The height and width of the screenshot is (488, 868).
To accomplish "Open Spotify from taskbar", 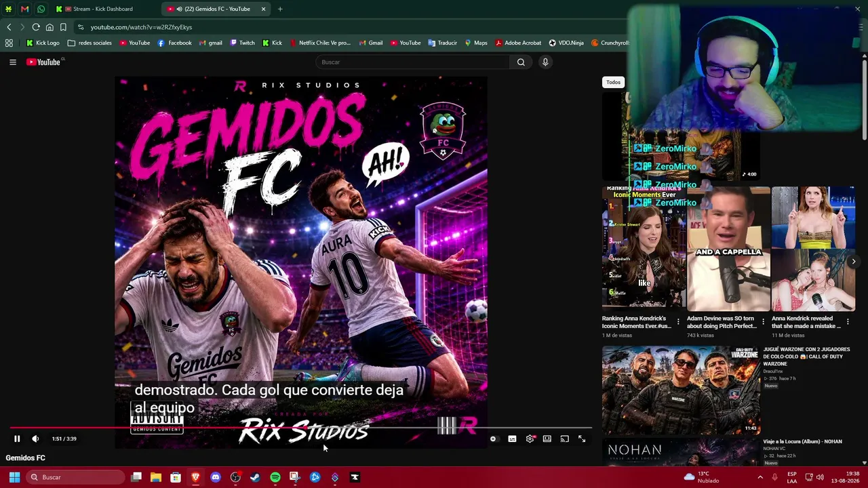I will point(275,477).
